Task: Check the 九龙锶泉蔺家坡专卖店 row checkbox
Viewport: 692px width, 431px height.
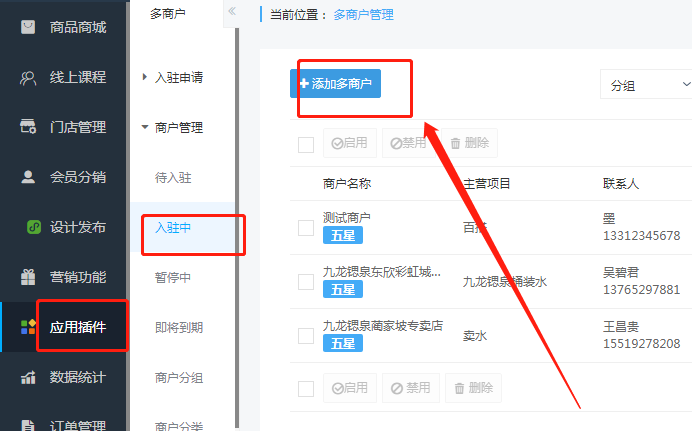Action: click(x=306, y=336)
